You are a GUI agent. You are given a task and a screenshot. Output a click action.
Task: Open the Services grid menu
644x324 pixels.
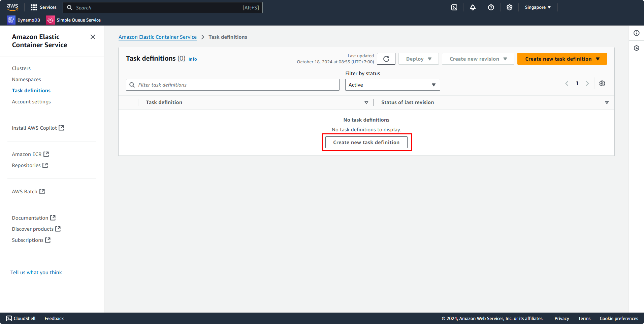(x=43, y=7)
